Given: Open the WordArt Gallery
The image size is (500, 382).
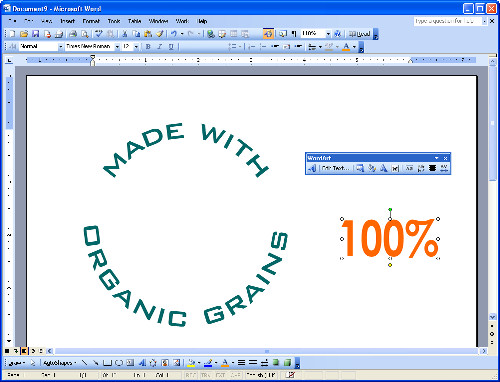Looking at the screenshot, I should point(359,168).
